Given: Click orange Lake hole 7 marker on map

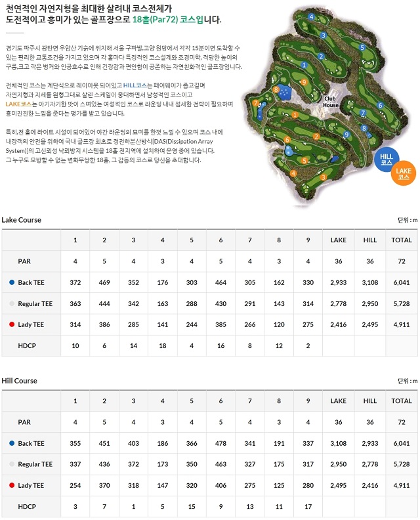Looking at the screenshot, I should coord(255,103).
